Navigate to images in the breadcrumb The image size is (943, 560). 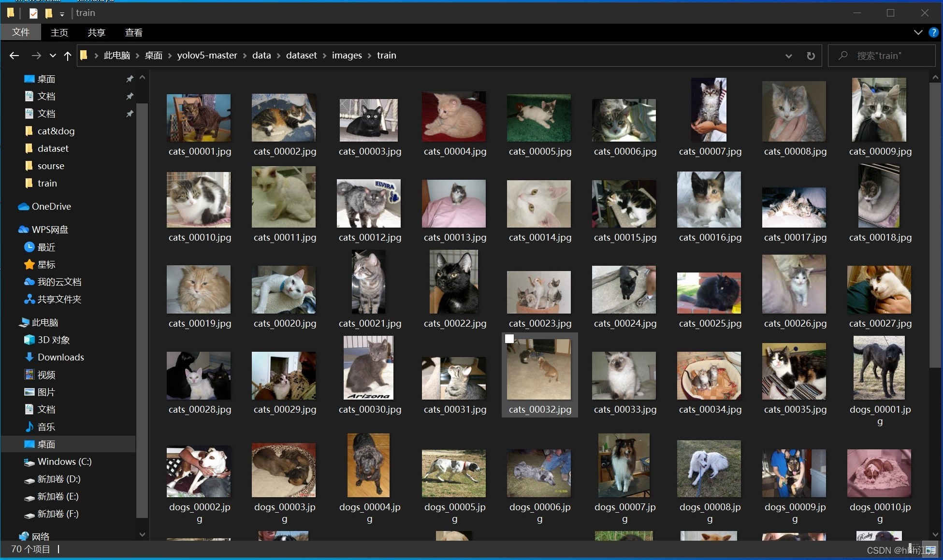pyautogui.click(x=347, y=56)
